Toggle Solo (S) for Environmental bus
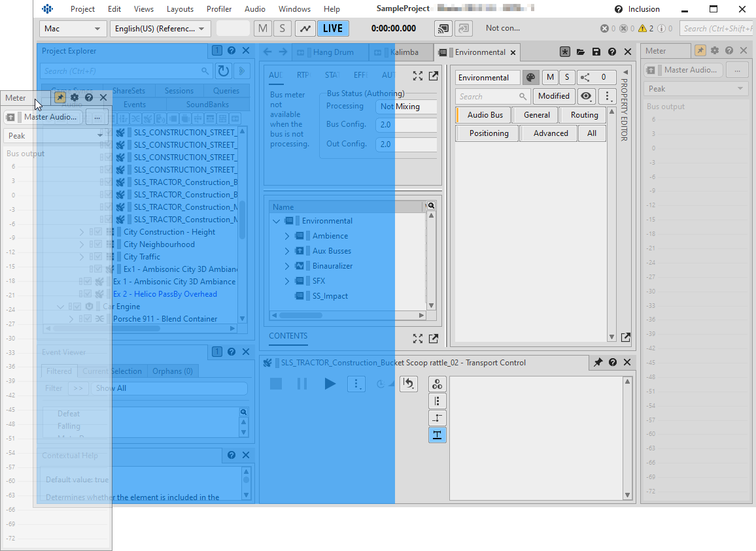This screenshot has height=551, width=756. tap(567, 78)
